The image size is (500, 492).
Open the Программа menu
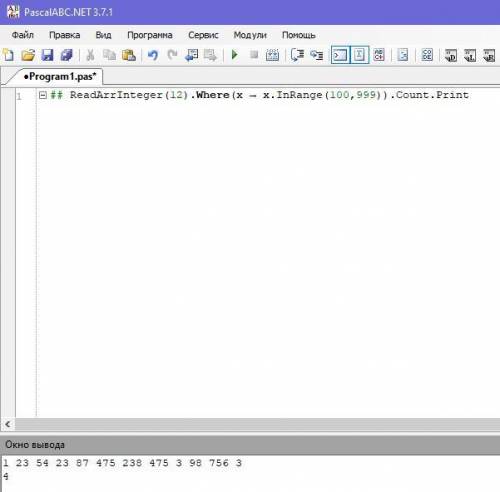(150, 35)
